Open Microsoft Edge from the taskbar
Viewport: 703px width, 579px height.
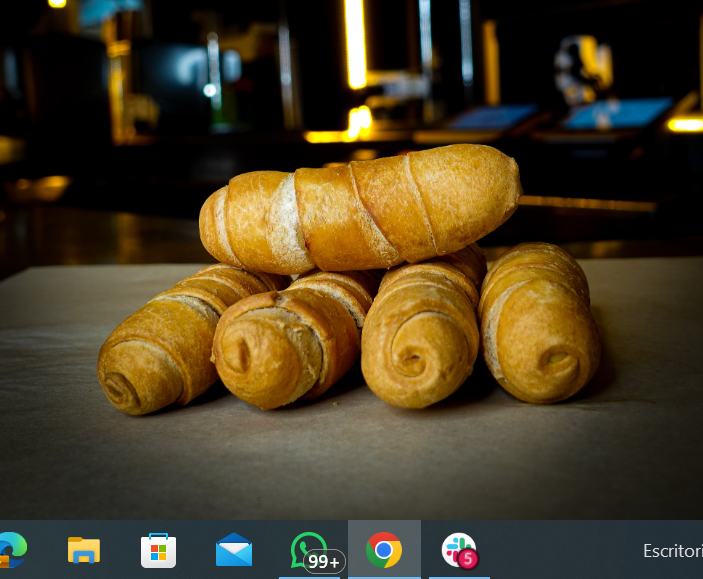pyautogui.click(x=10, y=549)
